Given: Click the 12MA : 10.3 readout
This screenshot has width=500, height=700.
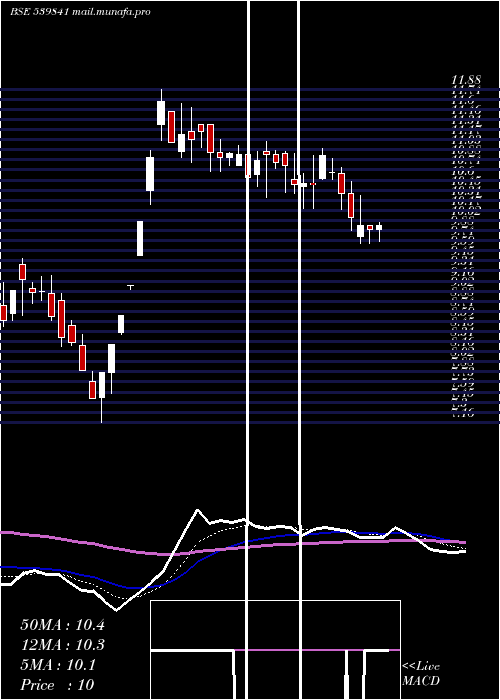Looking at the screenshot, I should click(x=62, y=645).
